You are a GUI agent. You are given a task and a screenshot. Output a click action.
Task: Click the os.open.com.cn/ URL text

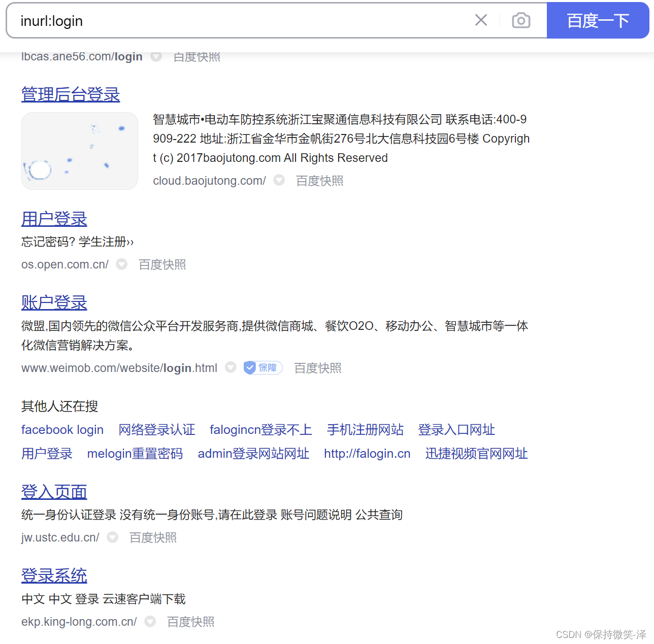coord(65,264)
